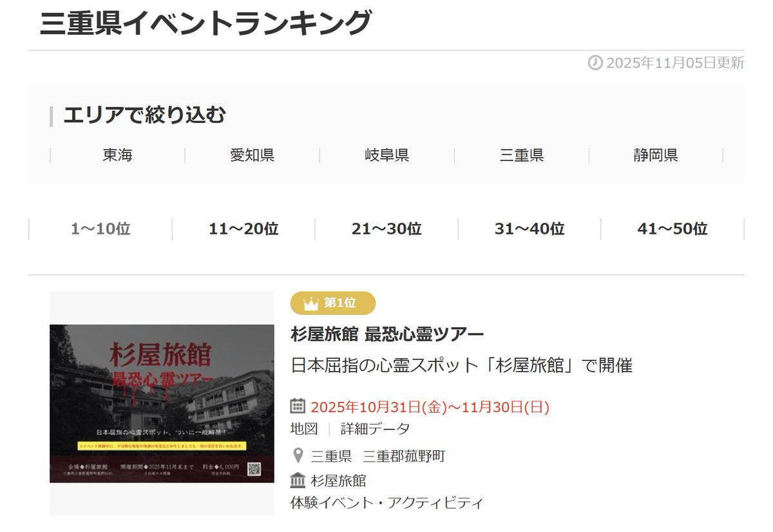Click 体験イベント・アクティビティ category text
Image resolution: width=773 pixels, height=532 pixels.
pyautogui.click(x=386, y=503)
